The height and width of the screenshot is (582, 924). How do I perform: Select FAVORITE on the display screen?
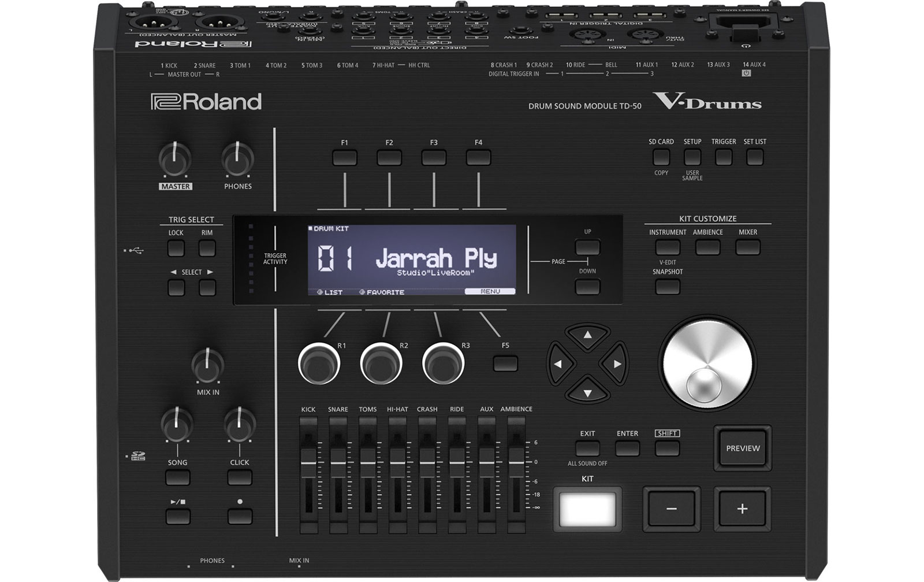[x=381, y=292]
